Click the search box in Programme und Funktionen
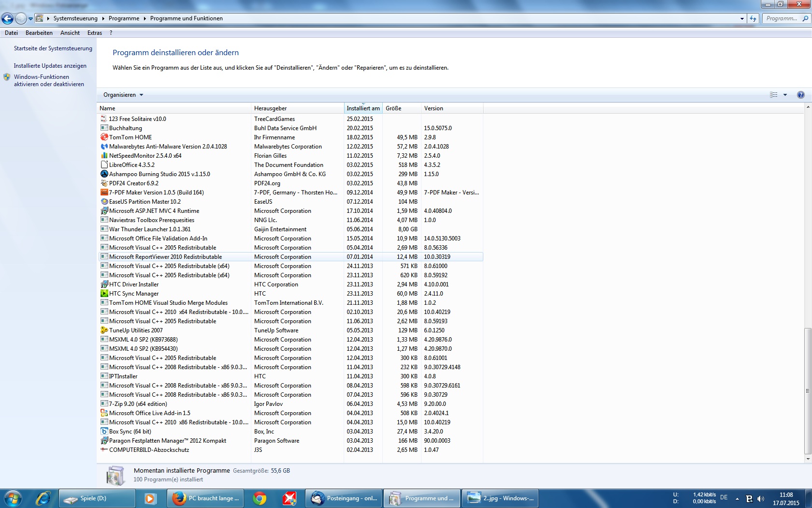The image size is (812, 508). tap(787, 18)
